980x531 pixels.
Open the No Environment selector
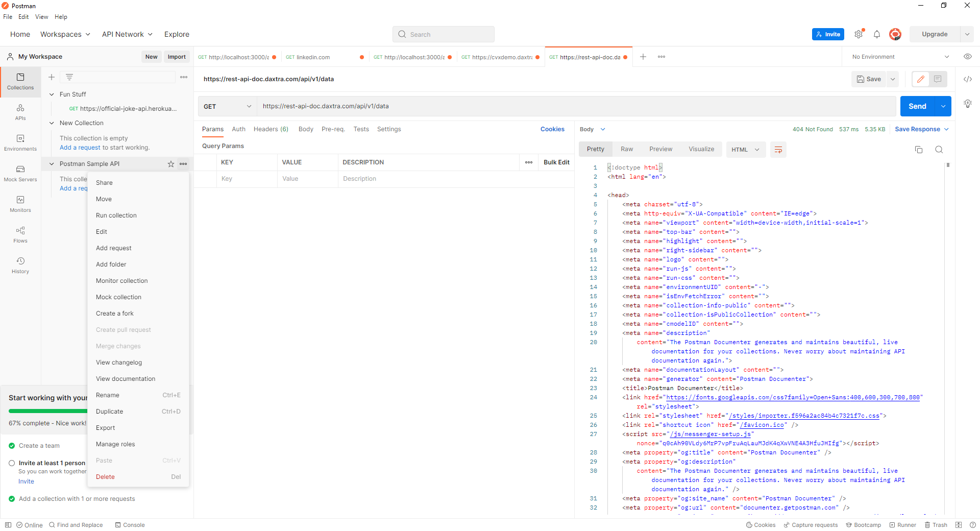900,57
